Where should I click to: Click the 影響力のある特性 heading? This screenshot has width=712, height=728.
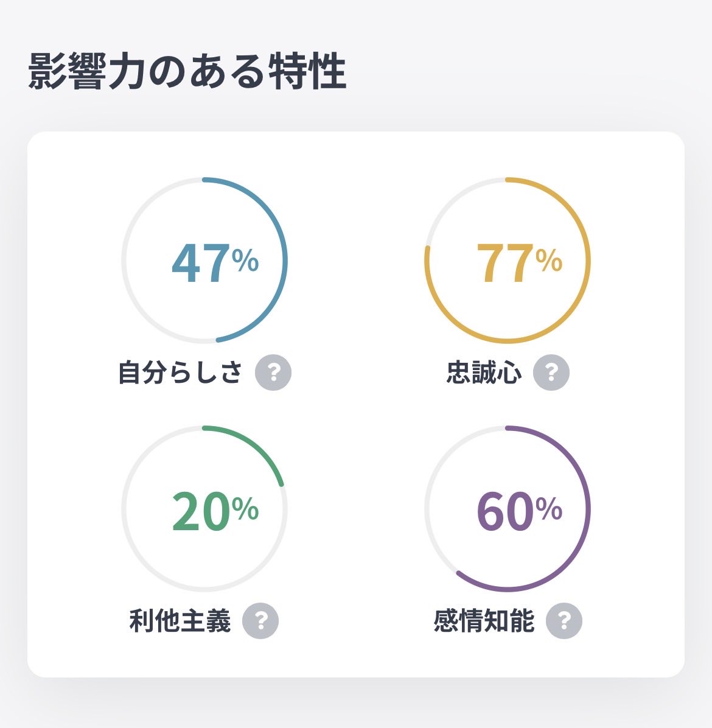(x=187, y=71)
